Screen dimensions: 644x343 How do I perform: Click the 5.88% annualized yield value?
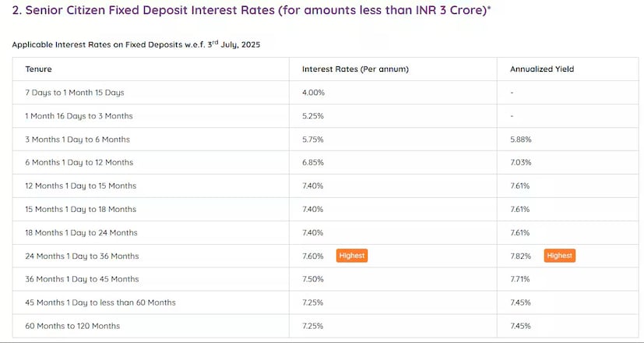[521, 140]
